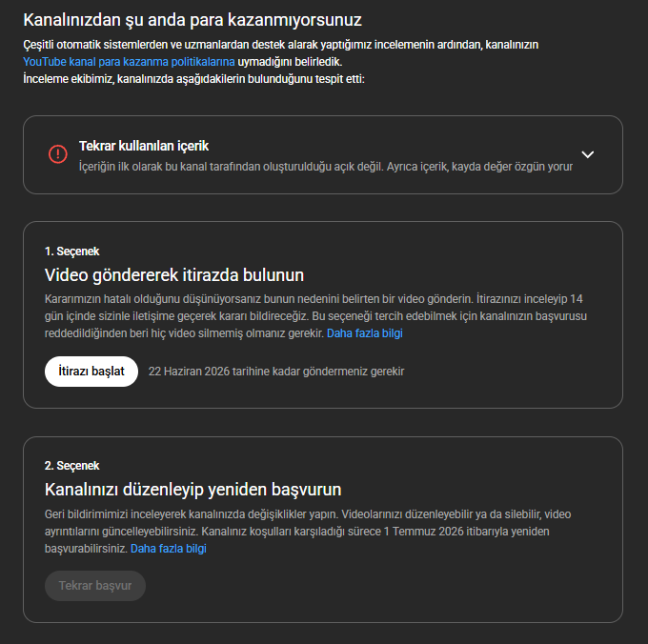The height and width of the screenshot is (644, 648).
Task: Expand the Tekrar kullanılan içerik chevron
Action: pos(587,154)
